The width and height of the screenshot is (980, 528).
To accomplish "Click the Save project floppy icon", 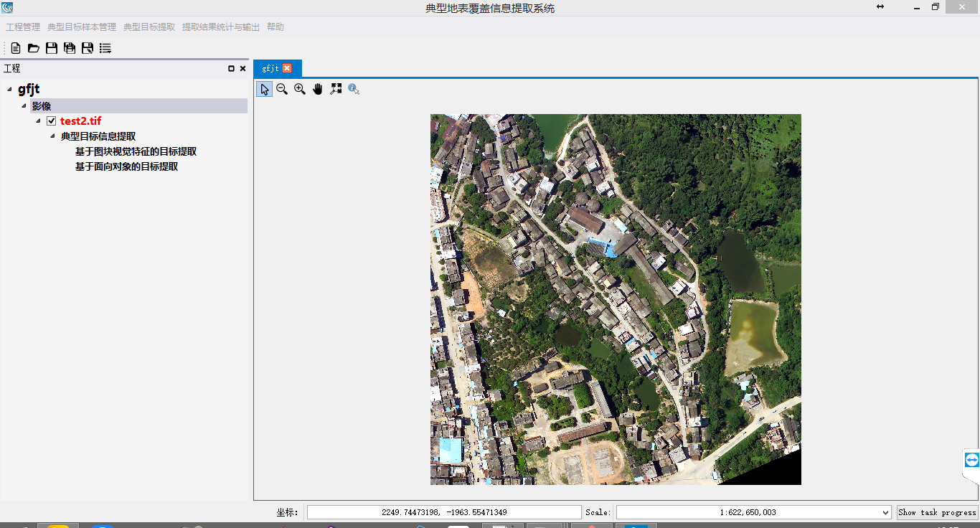I will click(52, 48).
